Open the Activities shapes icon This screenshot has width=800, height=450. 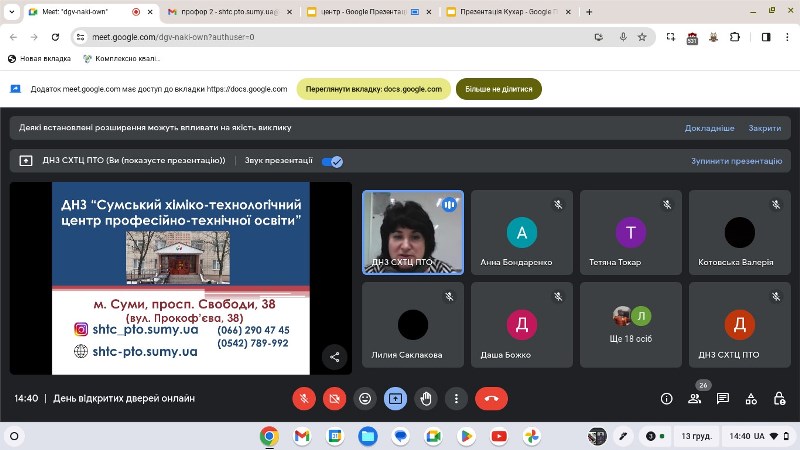[751, 398]
